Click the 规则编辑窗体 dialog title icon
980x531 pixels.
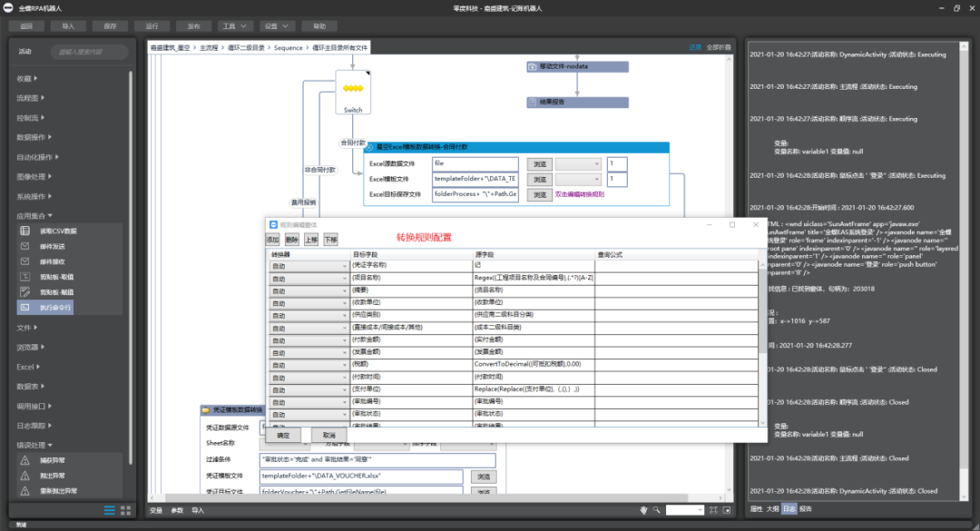(273, 224)
